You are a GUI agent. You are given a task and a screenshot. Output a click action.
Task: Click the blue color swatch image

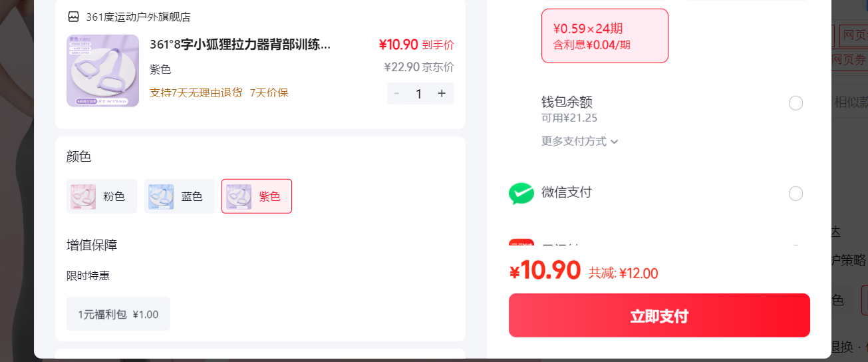click(x=161, y=197)
